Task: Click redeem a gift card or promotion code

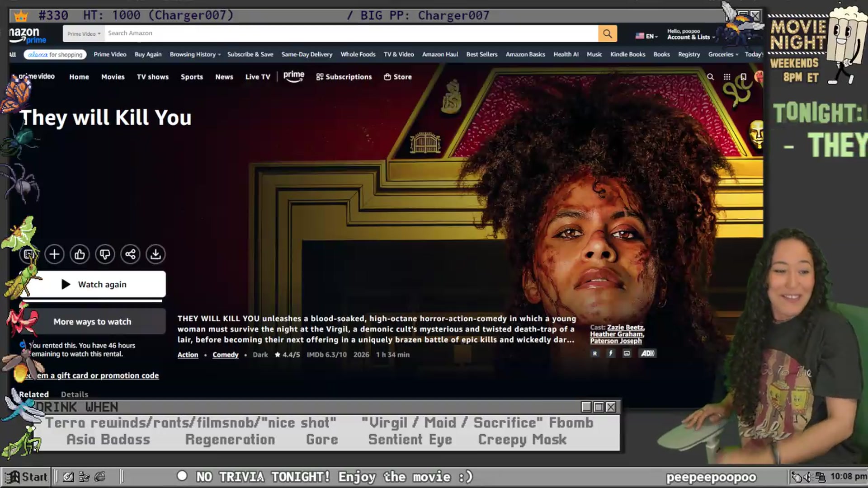Action: tap(92, 375)
